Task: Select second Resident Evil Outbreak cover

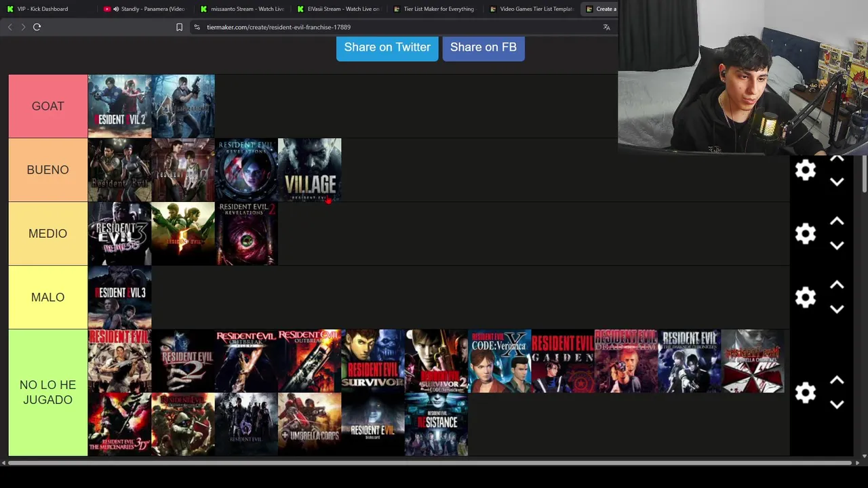Action: 310,361
